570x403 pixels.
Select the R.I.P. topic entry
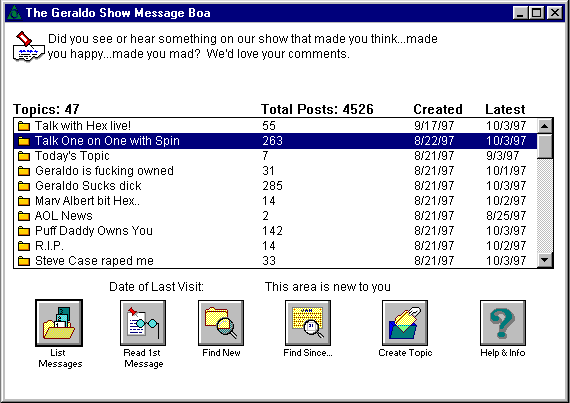click(275, 246)
